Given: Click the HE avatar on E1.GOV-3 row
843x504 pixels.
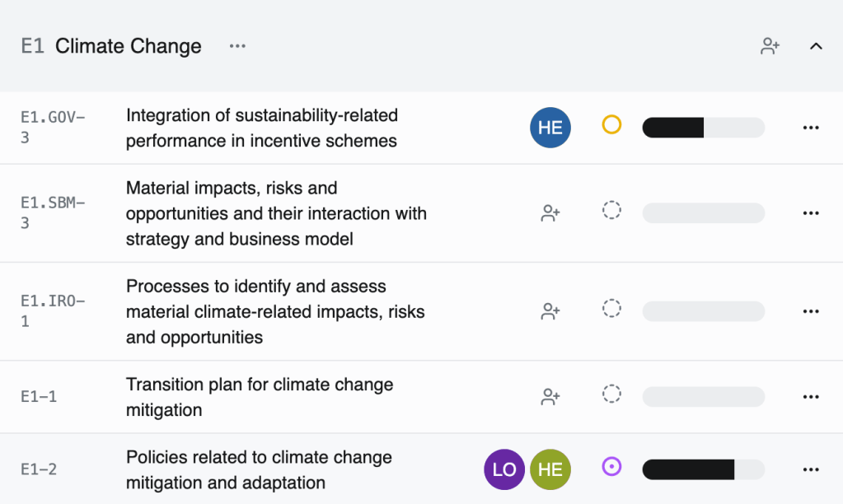Looking at the screenshot, I should click(550, 127).
